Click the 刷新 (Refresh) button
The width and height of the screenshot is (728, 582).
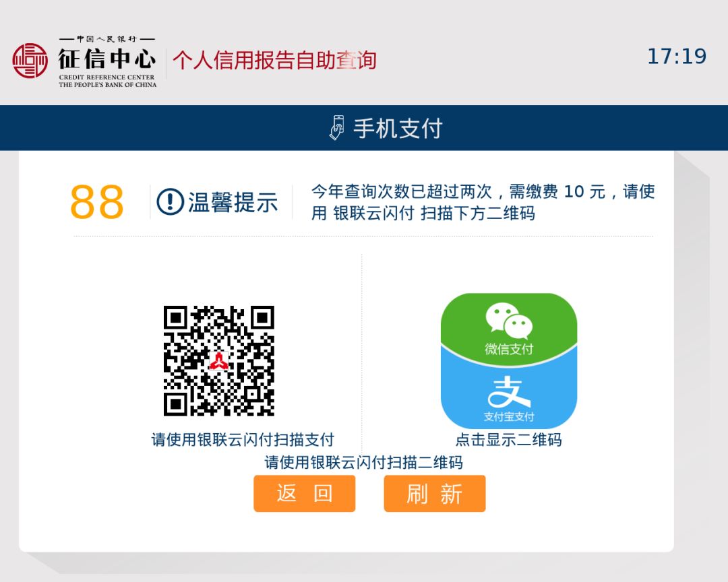click(435, 493)
